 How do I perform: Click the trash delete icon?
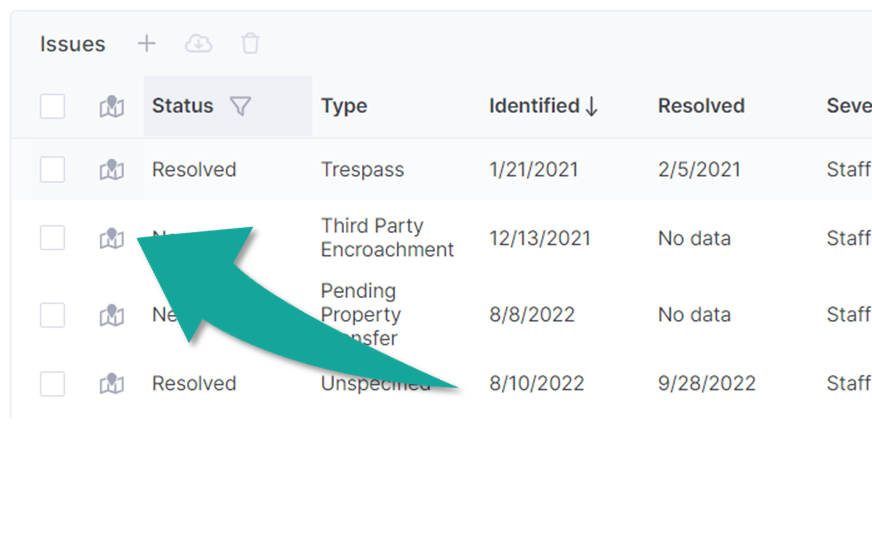(x=250, y=43)
